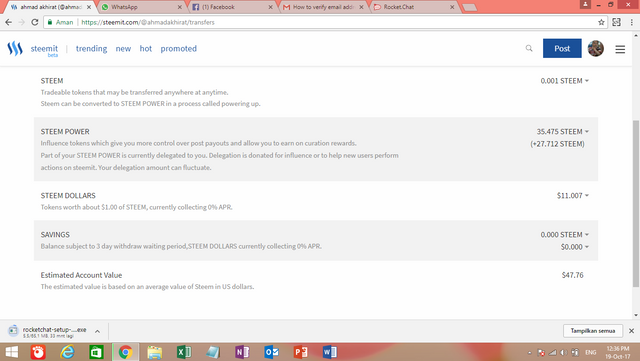Open rocketchat-setup download options chevron

(98, 331)
